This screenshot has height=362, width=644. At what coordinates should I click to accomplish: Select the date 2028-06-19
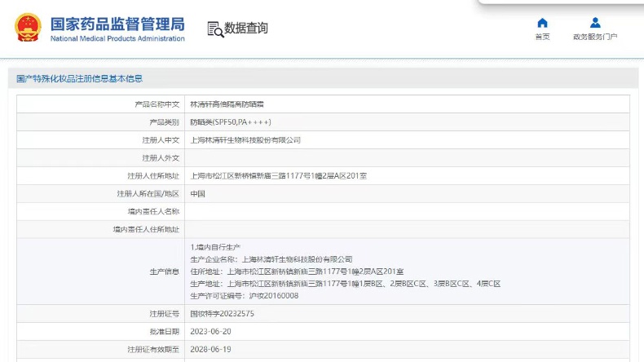pos(210,349)
